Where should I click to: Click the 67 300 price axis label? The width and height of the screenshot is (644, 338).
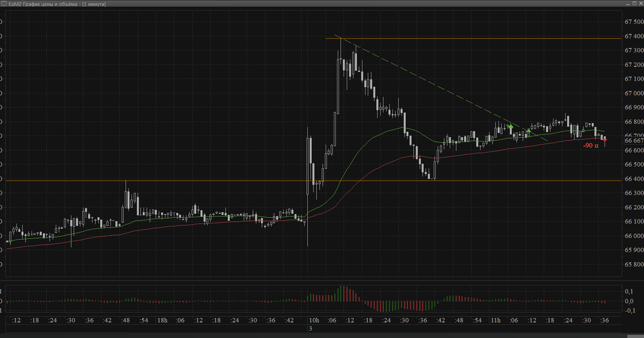pos(634,51)
